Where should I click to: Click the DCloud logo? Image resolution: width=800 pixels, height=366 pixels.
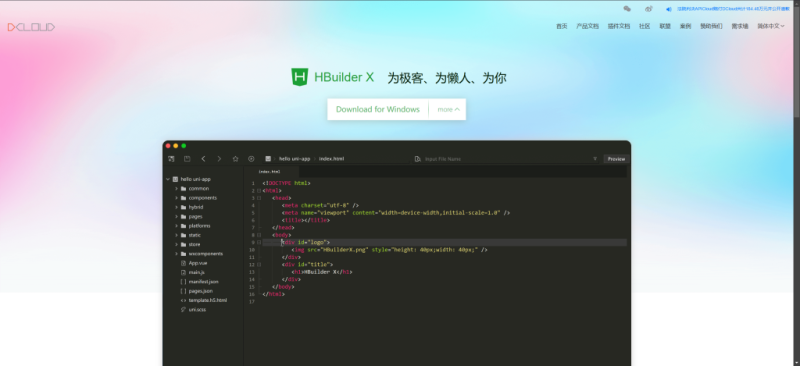pos(31,27)
